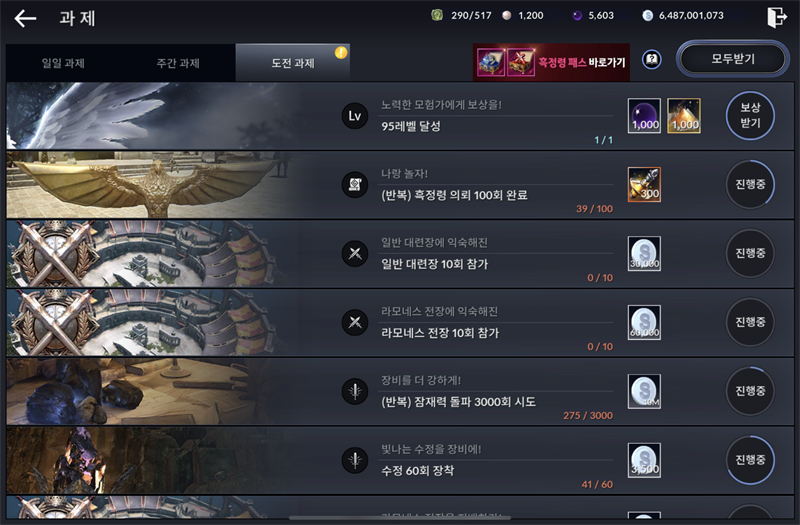Select the 300 potion reward item

(644, 185)
